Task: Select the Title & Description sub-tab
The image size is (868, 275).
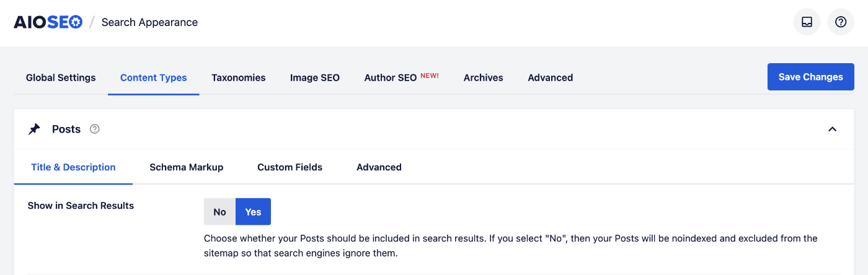Action: coord(73,167)
